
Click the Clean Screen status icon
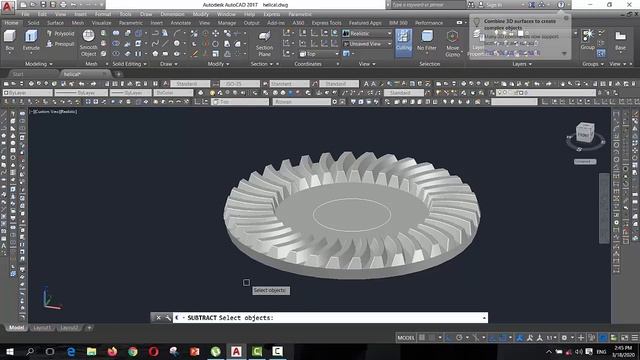pos(624,338)
